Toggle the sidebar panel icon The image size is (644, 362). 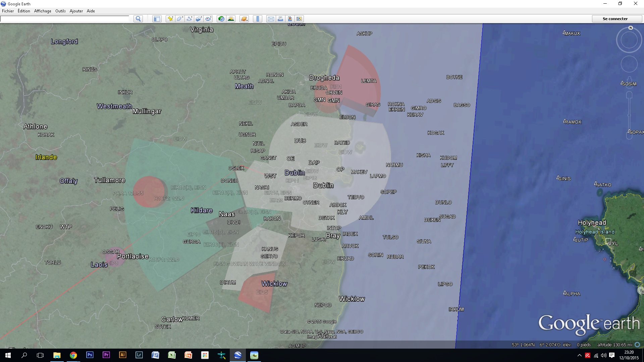[x=157, y=19]
